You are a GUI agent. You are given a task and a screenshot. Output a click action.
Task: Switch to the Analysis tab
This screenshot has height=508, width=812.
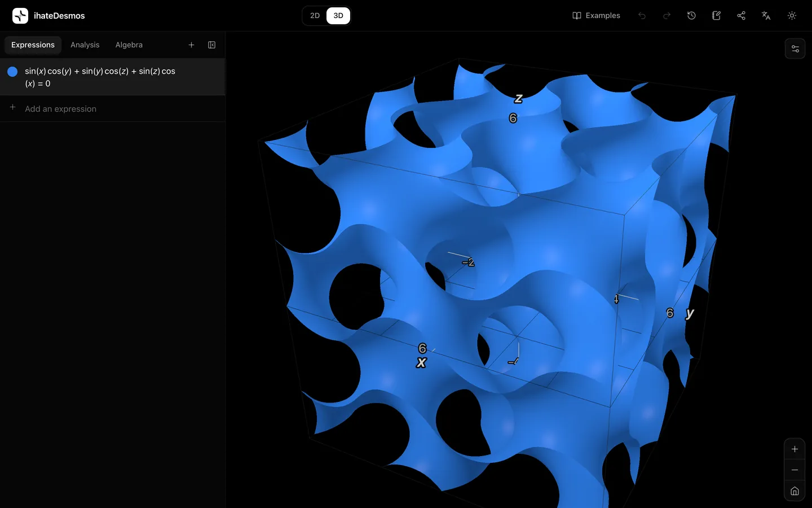tap(85, 45)
